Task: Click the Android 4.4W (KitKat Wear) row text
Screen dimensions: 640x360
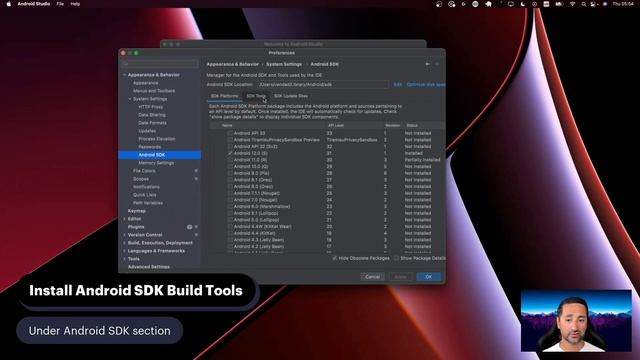Action: [x=262, y=227]
